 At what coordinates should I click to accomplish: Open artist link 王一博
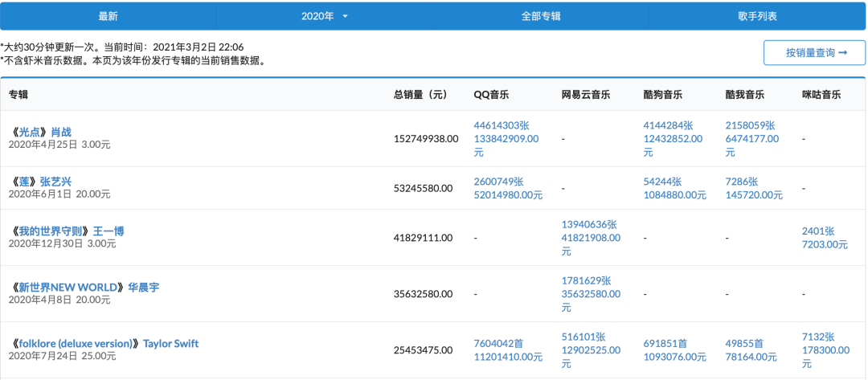pyautogui.click(x=108, y=231)
